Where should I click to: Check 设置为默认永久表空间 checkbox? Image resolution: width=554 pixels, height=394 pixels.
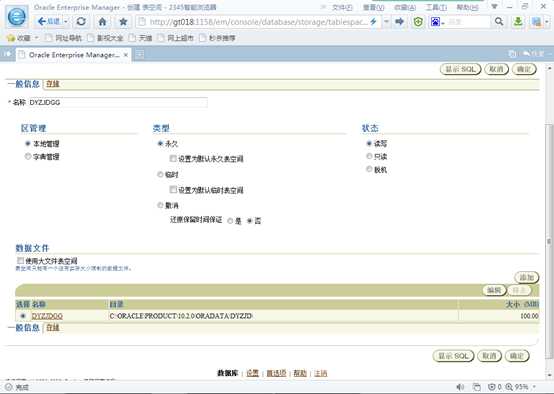pyautogui.click(x=173, y=159)
